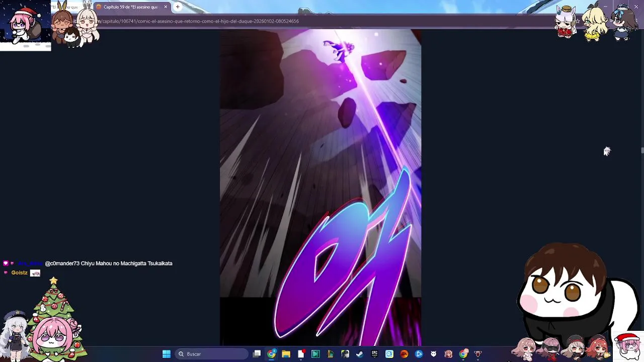Open the white cat face taskbar icon
Image resolution: width=644 pixels, height=362 pixels.
coord(434,354)
